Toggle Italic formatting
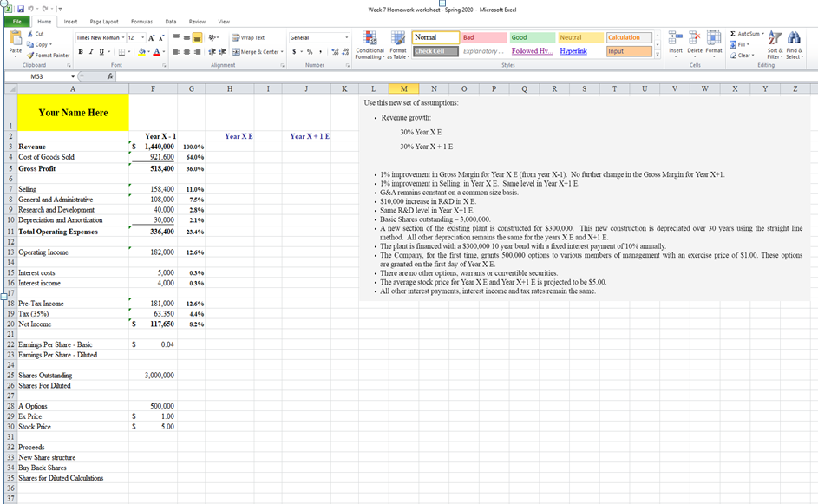Viewport: 818px width, 504px height. (90, 50)
